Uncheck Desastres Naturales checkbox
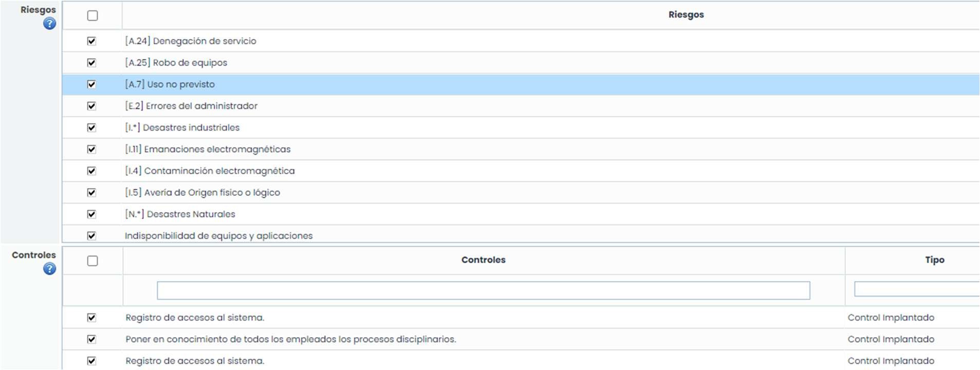This screenshot has width=980, height=370. [x=91, y=214]
